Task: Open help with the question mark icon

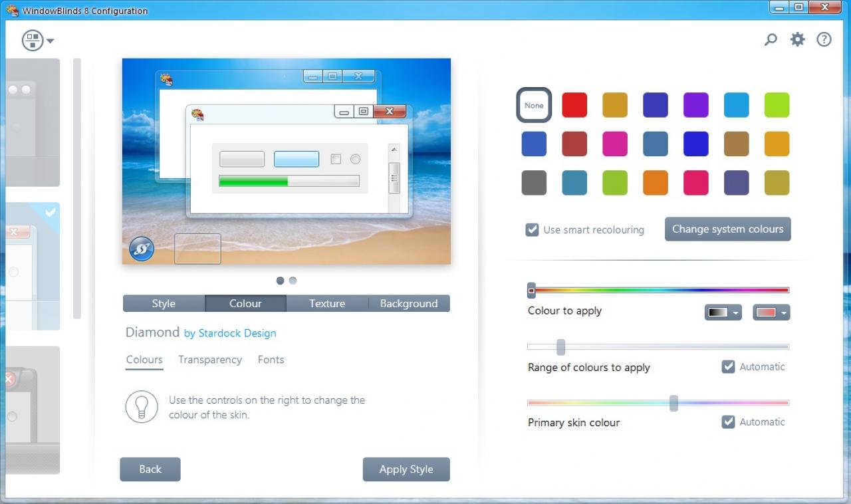Action: coord(824,39)
